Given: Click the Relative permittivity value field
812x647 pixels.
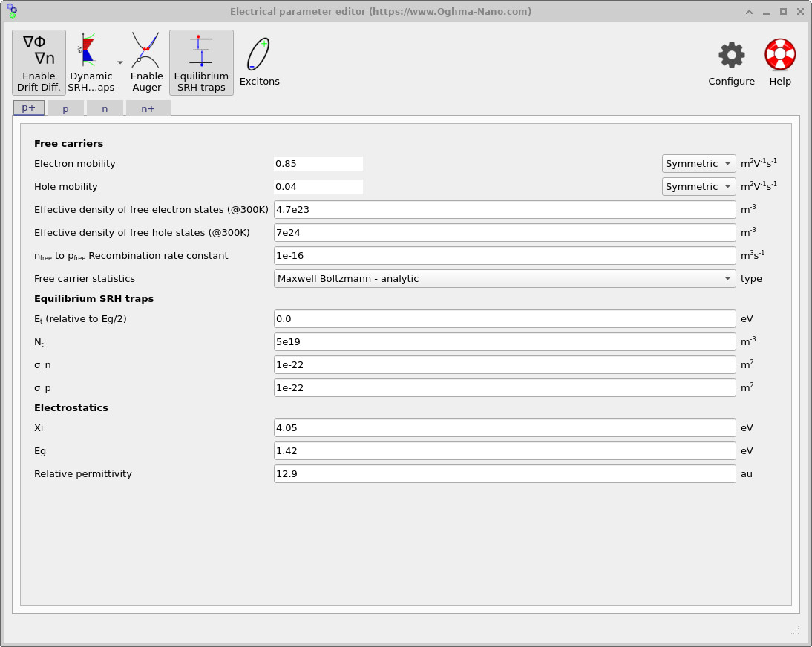Looking at the screenshot, I should tap(503, 473).
